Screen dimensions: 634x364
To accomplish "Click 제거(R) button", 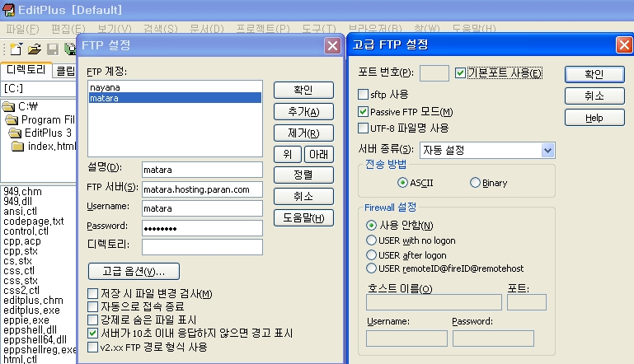I will coord(303,133).
